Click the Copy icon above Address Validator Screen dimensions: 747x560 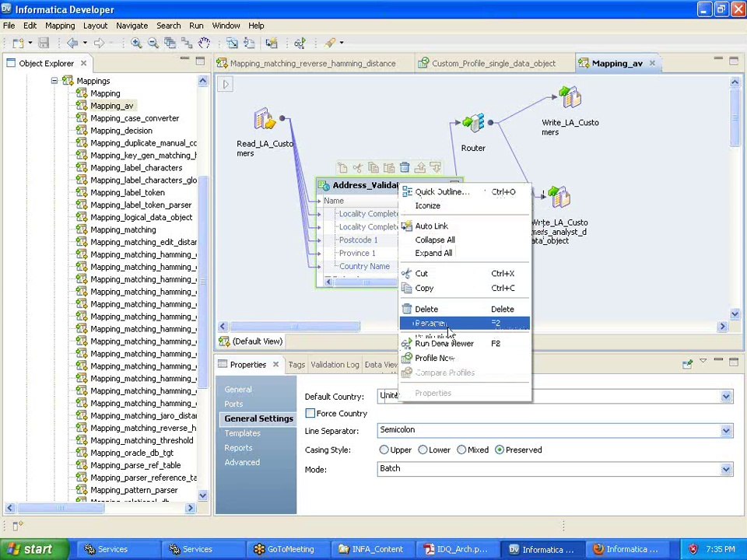coord(373,167)
